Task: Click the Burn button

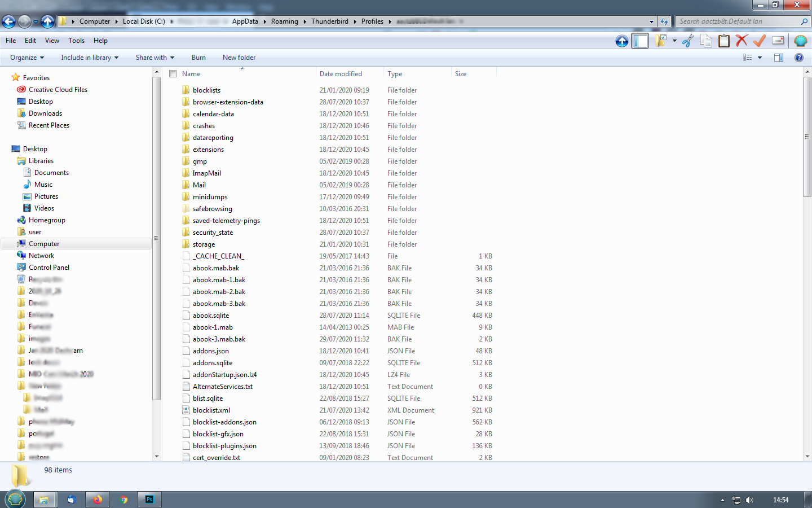Action: pyautogui.click(x=198, y=58)
